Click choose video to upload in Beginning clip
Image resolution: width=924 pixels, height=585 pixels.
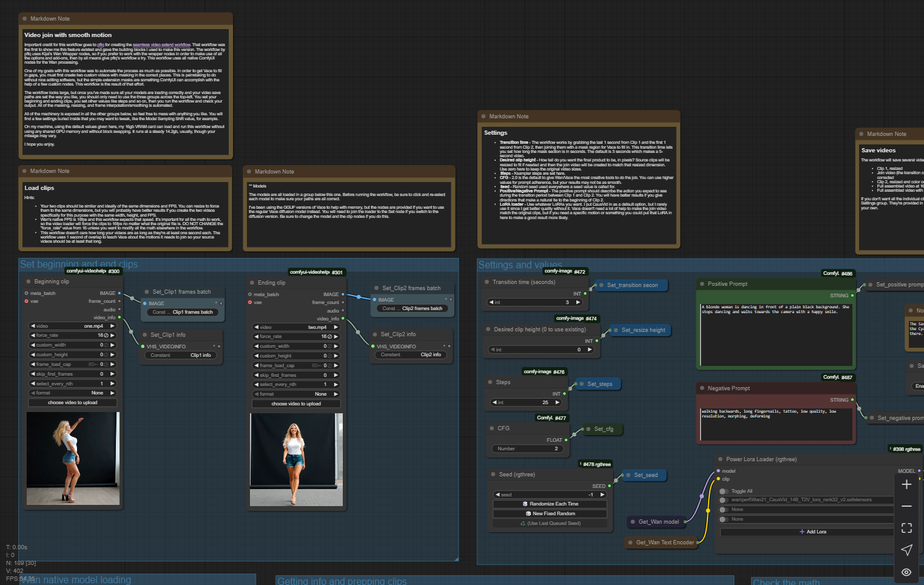point(72,402)
